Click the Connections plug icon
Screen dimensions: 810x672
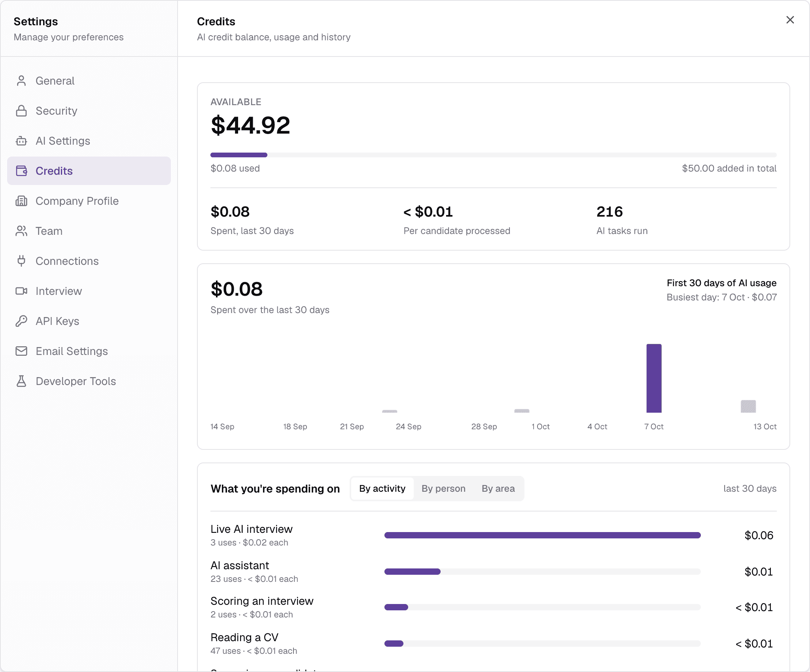pos(21,261)
